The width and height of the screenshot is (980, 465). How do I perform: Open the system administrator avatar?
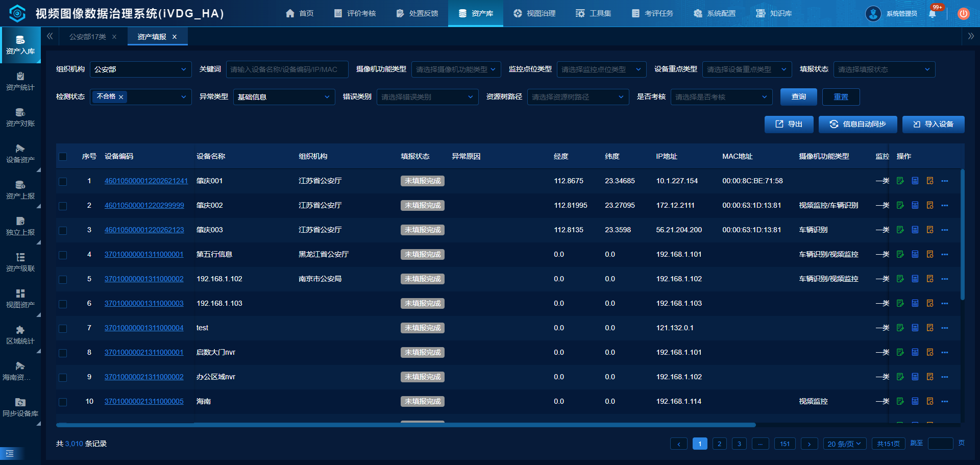(873, 14)
